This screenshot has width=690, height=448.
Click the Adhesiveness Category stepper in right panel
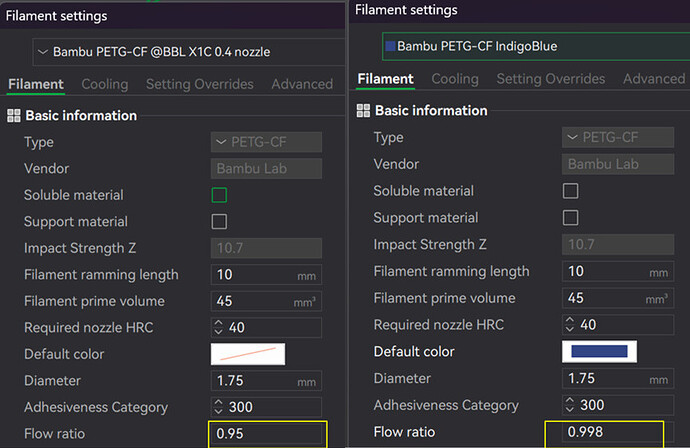pos(569,405)
